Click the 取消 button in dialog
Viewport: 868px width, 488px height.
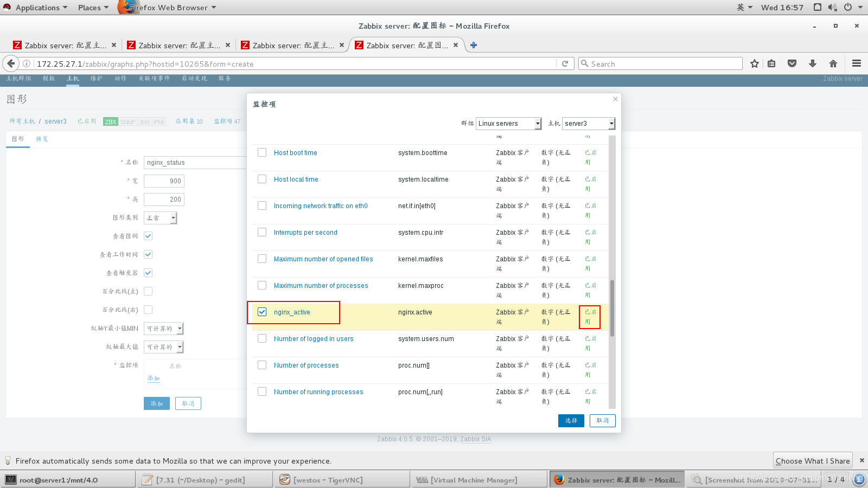[603, 420]
